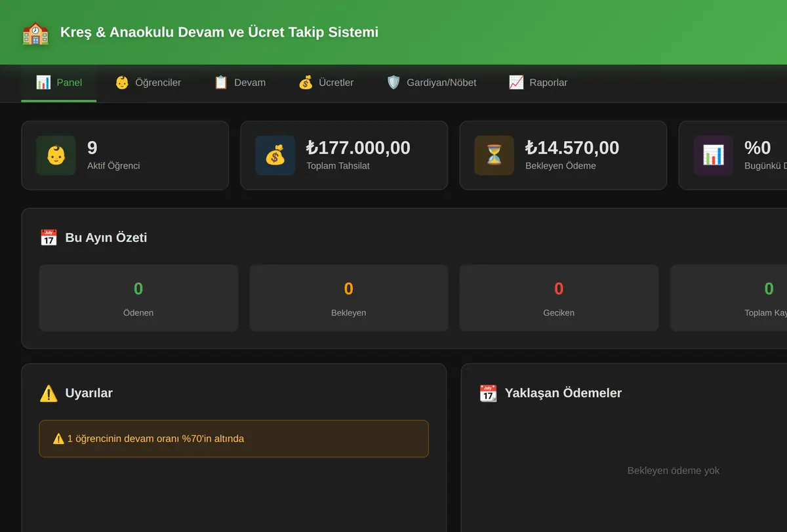
Task: Open the Panel tab
Action: pos(59,83)
